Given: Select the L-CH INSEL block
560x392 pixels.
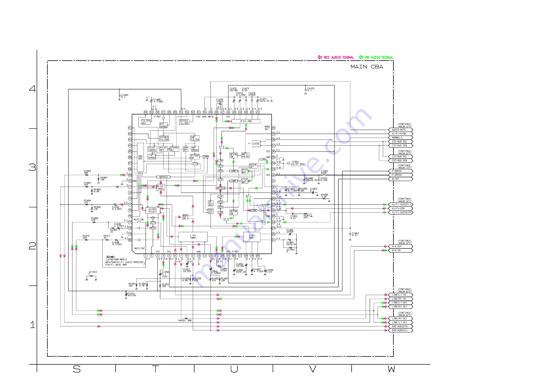Looking at the screenshot, I should pyautogui.click(x=193, y=237).
